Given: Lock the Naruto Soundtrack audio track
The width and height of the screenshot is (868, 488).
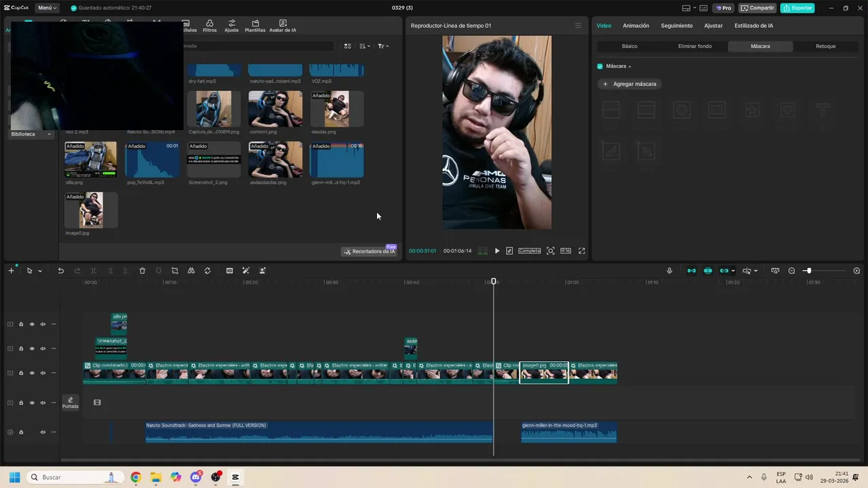Looking at the screenshot, I should tap(21, 432).
